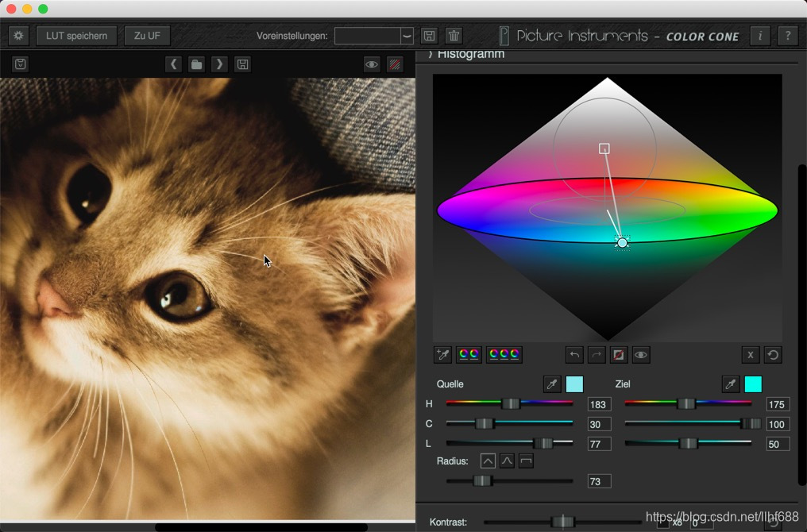Click the Ziel C value field 100
This screenshot has height=532, width=807.
(x=778, y=424)
